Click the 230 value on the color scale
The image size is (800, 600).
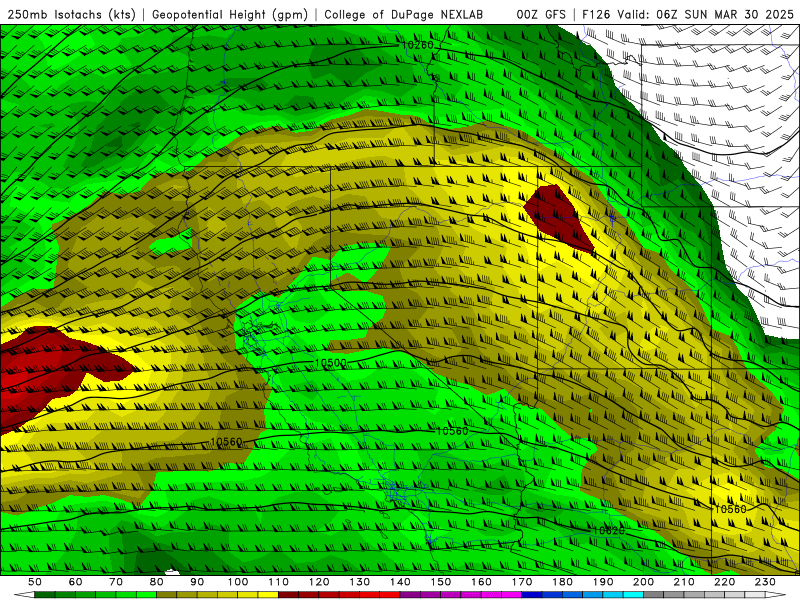765,582
